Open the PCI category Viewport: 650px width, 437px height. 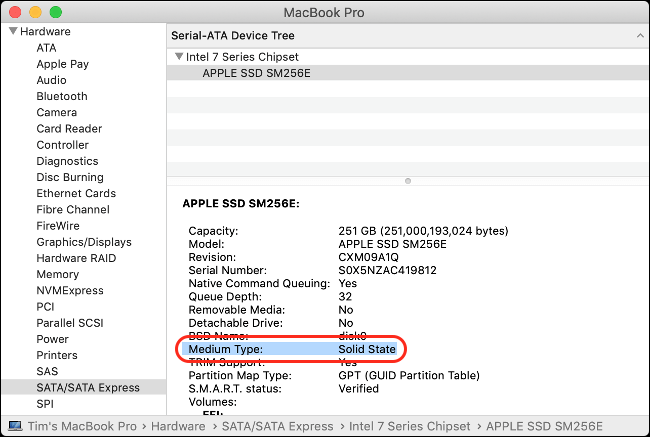[45, 306]
